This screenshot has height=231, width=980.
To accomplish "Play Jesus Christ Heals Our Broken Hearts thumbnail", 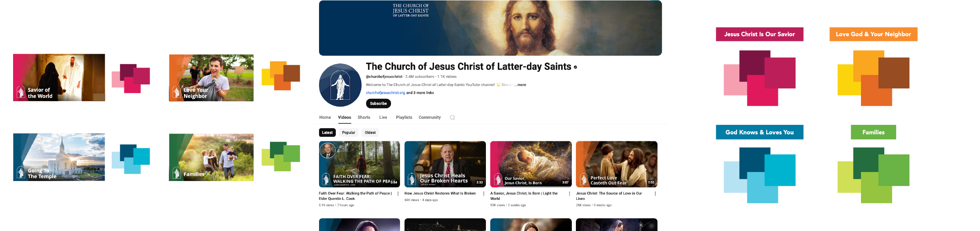I will point(445,164).
